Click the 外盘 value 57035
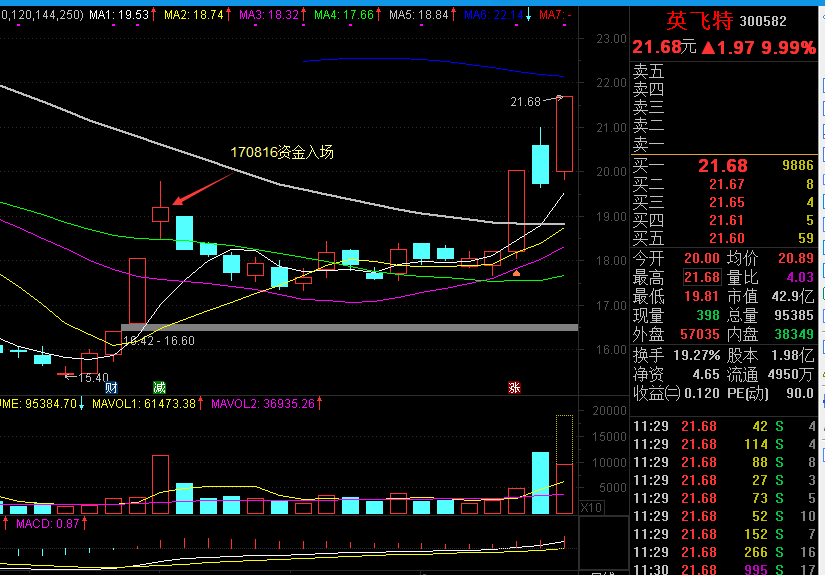Image resolution: width=825 pixels, height=575 pixels. 700,334
